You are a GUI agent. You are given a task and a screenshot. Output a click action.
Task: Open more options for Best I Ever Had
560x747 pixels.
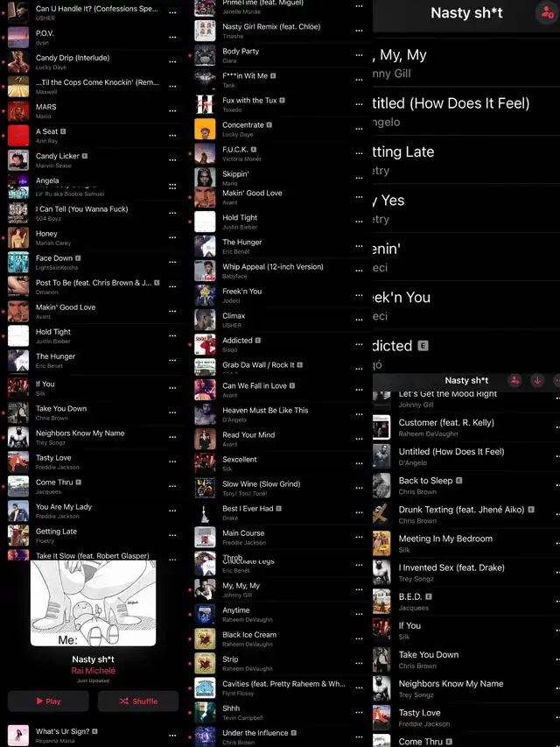click(x=359, y=512)
